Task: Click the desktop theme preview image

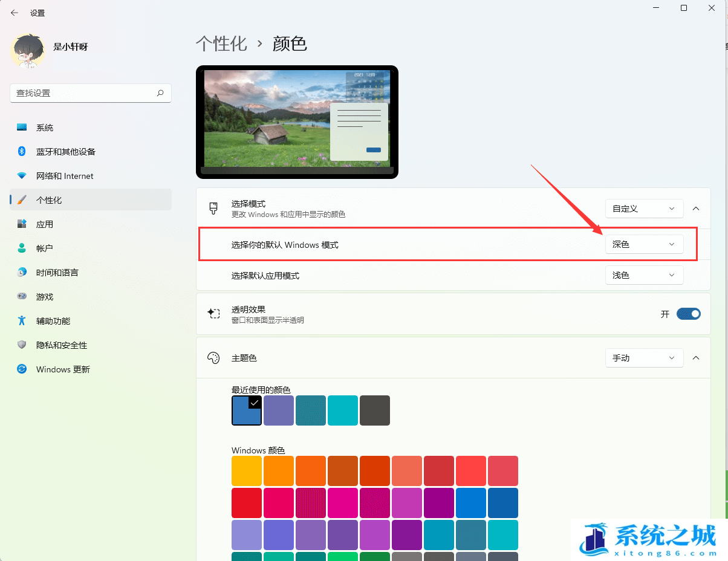Action: pos(297,122)
